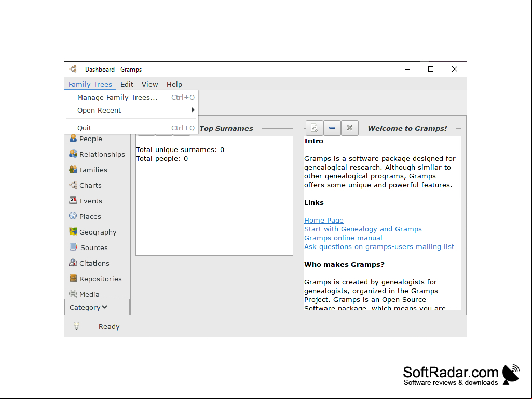
Task: Click the Top Surnames gramplet title
Action: 226,128
